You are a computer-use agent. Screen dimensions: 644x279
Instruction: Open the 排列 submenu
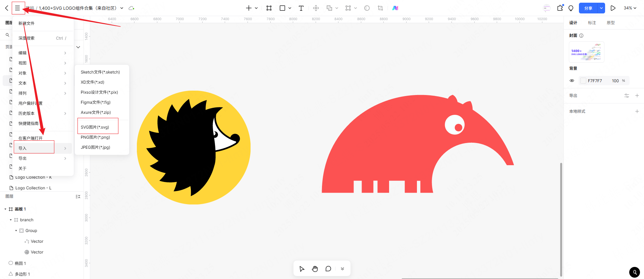click(x=43, y=93)
